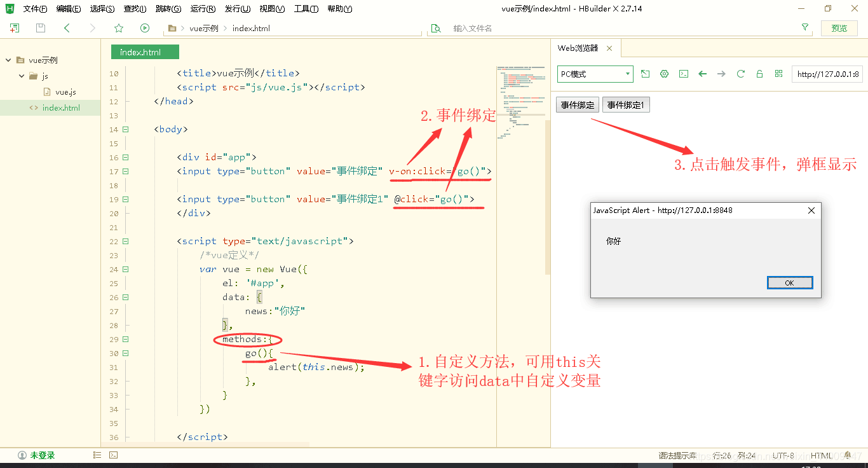Navigate back in the Web browser panel
Viewport: 868px width, 468px height.
coord(702,74)
